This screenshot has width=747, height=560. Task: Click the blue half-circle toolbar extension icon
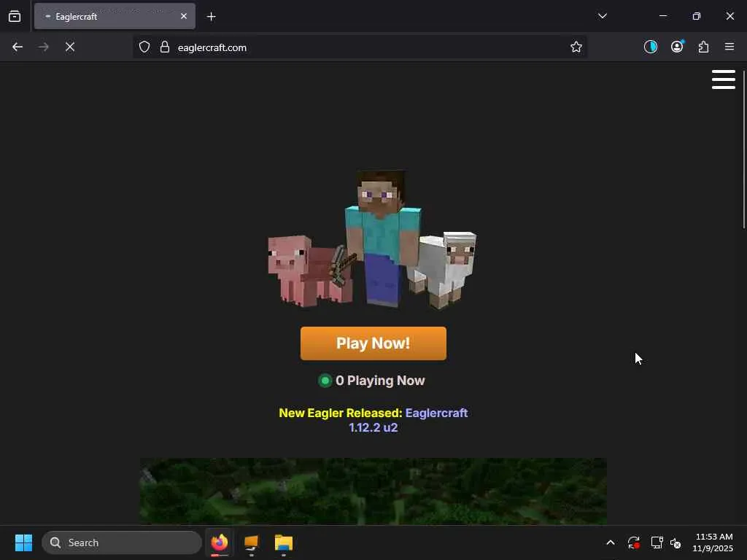pyautogui.click(x=650, y=47)
